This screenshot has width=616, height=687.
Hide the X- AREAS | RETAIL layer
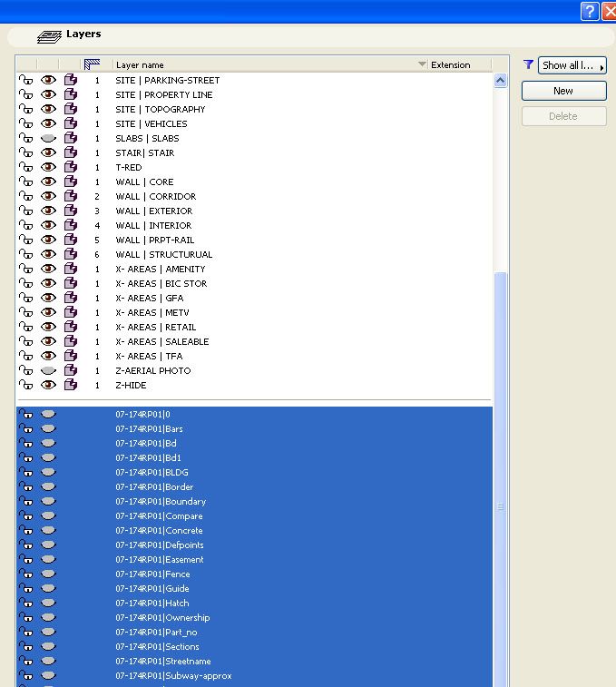click(49, 327)
